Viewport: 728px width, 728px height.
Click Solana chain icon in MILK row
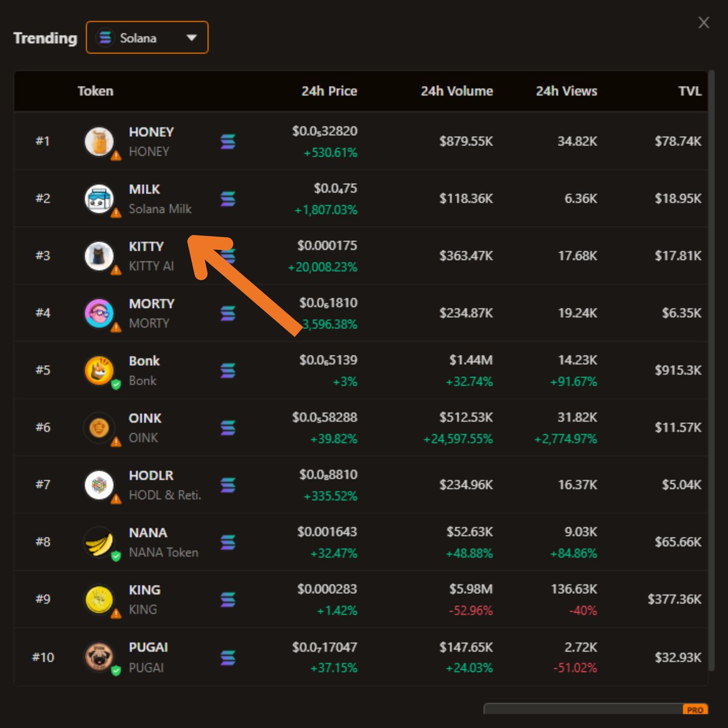click(228, 198)
